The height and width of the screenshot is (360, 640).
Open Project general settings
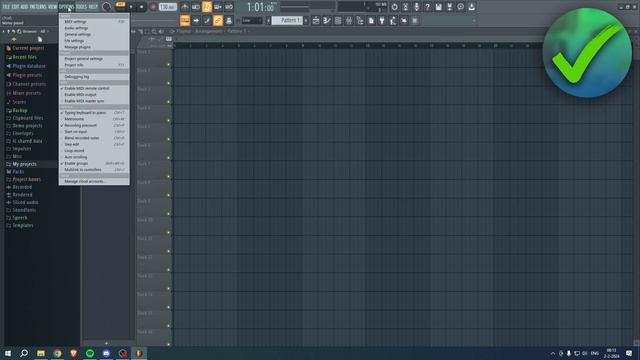point(94,59)
